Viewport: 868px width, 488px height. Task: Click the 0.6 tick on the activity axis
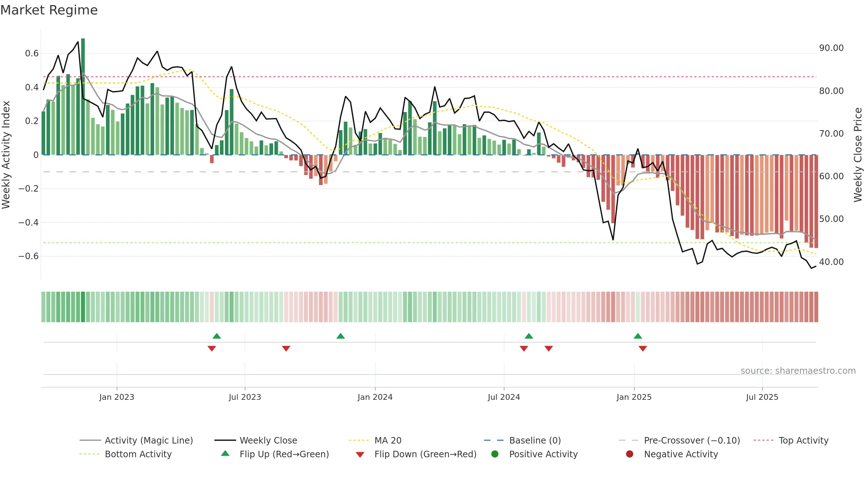(x=32, y=53)
